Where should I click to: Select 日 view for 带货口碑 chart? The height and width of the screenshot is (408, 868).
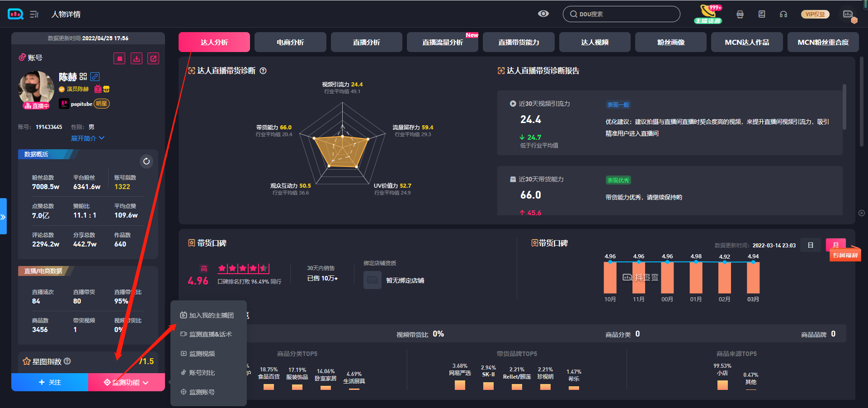pos(811,245)
